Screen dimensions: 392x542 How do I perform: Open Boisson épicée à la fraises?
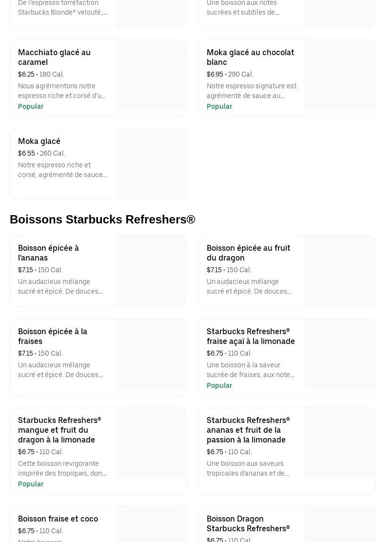(53, 336)
